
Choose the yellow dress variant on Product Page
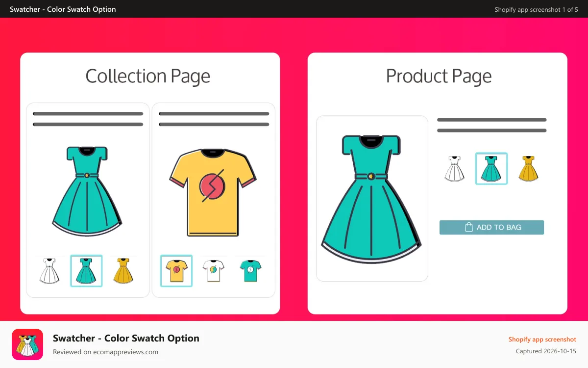click(x=528, y=169)
